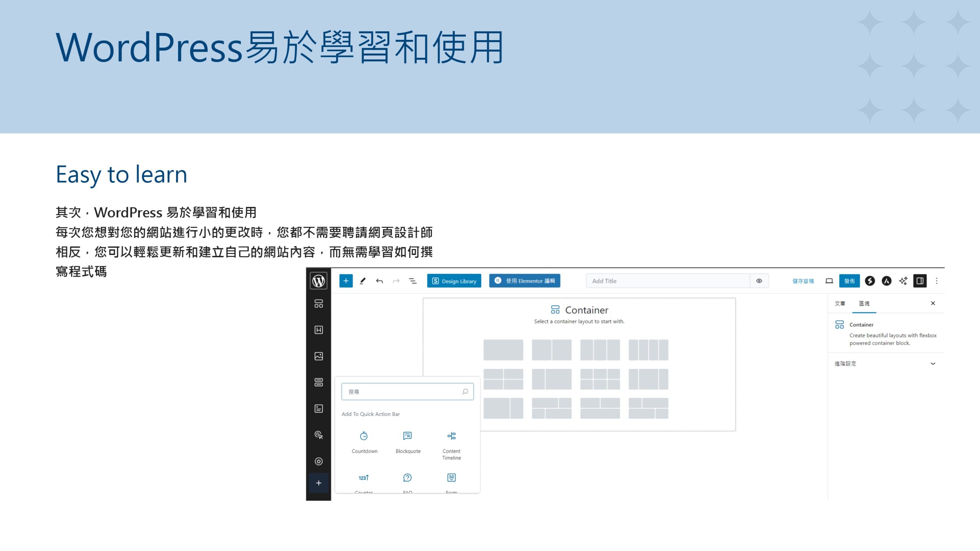This screenshot has width=980, height=551.
Task: Click the Container quick action sidebar icon
Action: pyautogui.click(x=318, y=303)
